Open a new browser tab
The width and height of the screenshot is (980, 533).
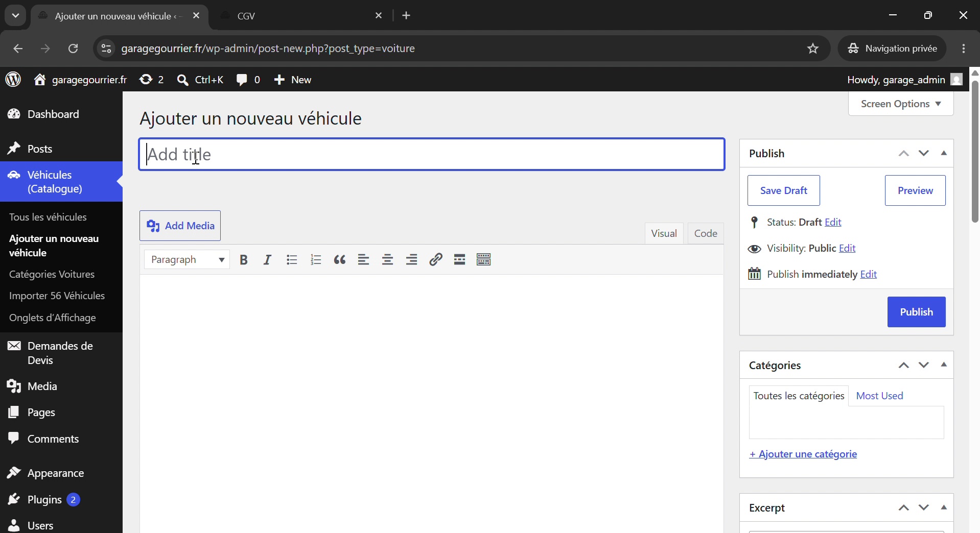(407, 16)
